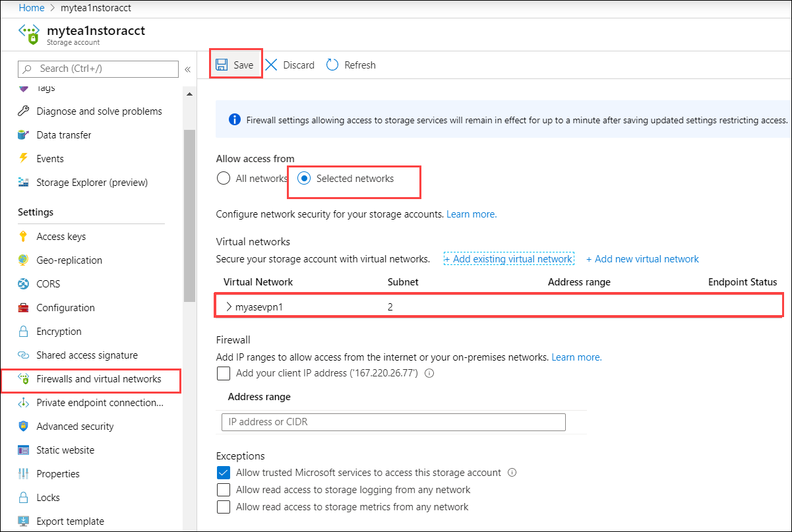
Task: Uncheck Allow trusted Microsoft services checkbox
Action: 224,473
